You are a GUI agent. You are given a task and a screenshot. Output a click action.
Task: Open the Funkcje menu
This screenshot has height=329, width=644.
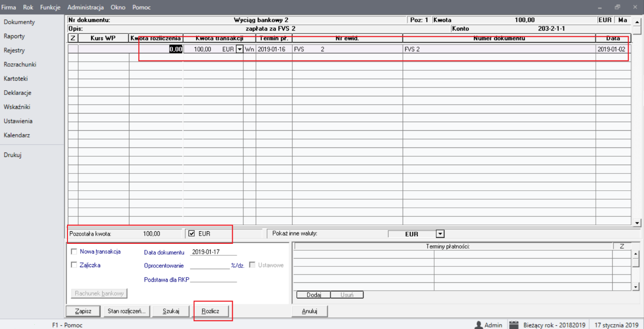(x=50, y=7)
